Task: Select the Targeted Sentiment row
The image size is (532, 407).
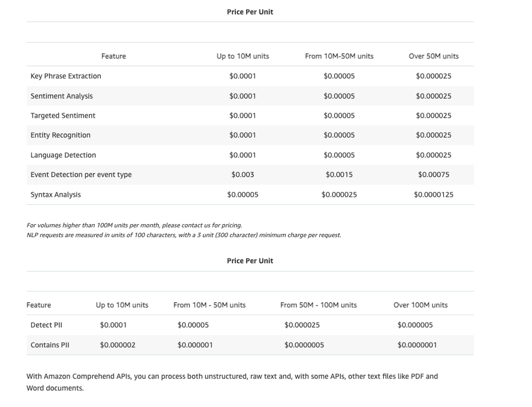Action: click(62, 115)
